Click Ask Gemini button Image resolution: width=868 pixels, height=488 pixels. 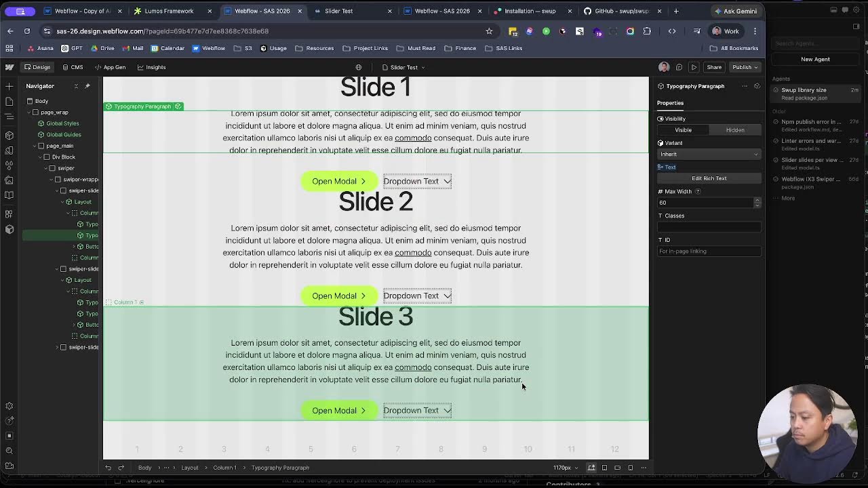tap(736, 11)
